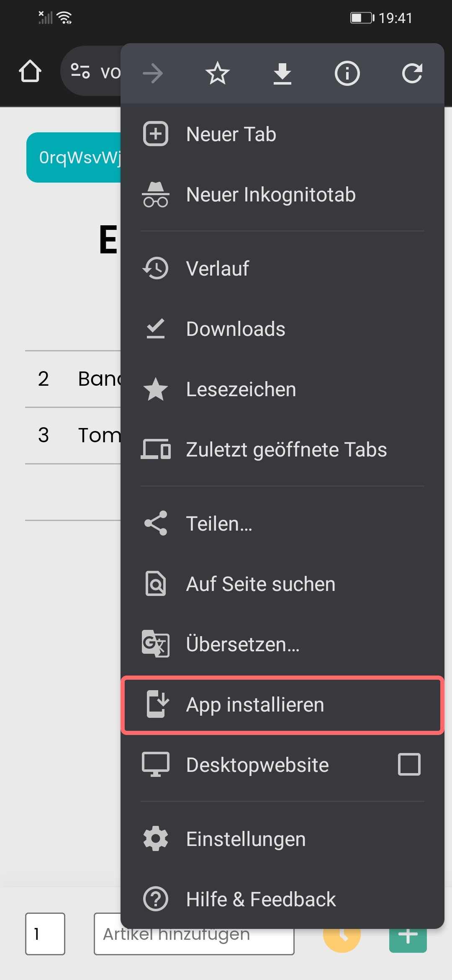
Task: Select Auf Seite suchen
Action: (282, 584)
